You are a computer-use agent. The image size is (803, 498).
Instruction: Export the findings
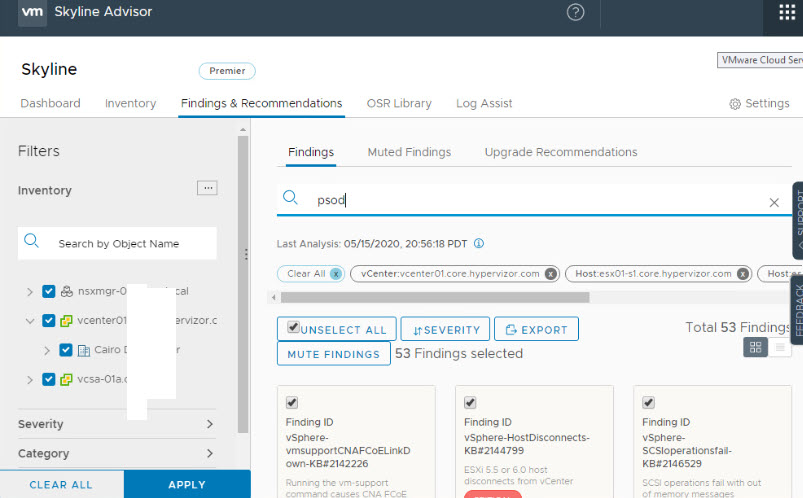pyautogui.click(x=536, y=329)
